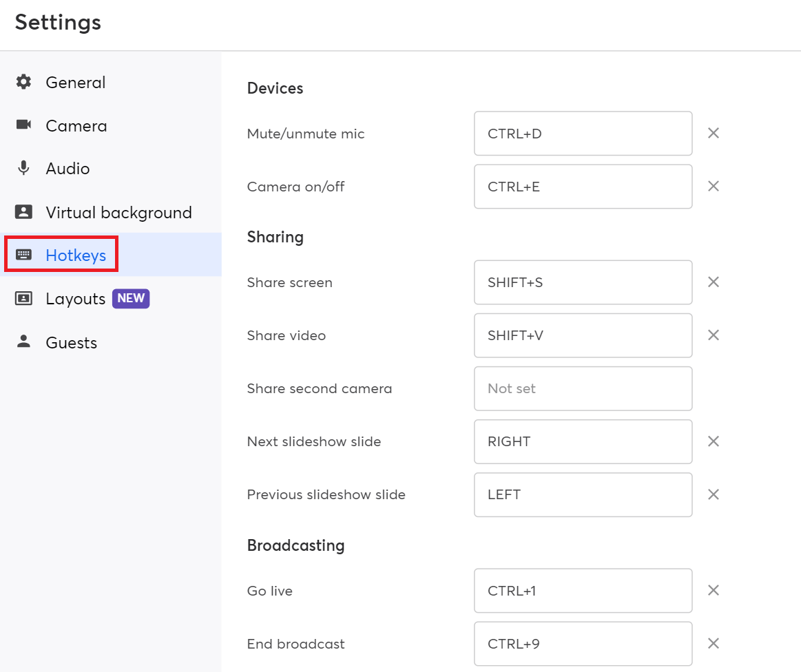This screenshot has width=801, height=672.
Task: Click the Virtual background icon
Action: pyautogui.click(x=24, y=212)
